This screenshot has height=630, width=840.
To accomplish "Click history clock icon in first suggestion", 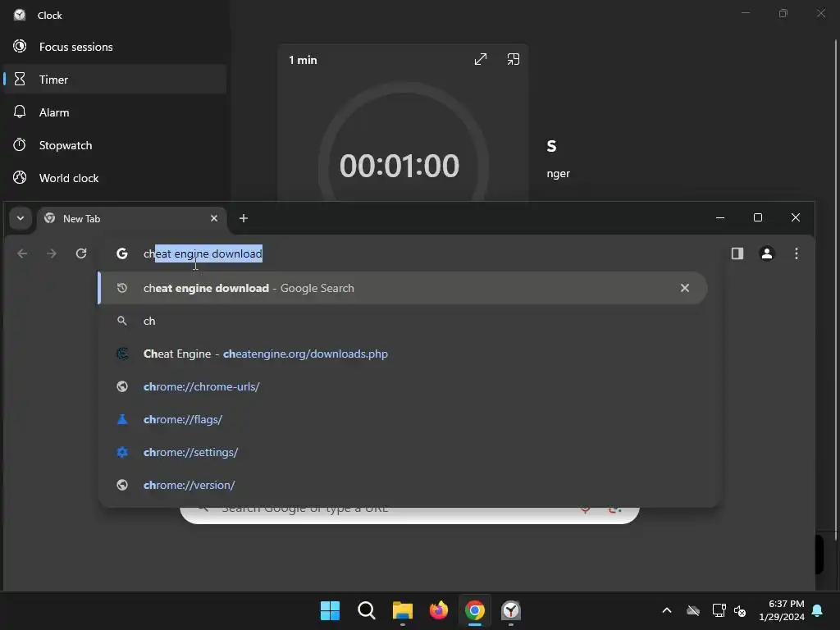I will (122, 288).
